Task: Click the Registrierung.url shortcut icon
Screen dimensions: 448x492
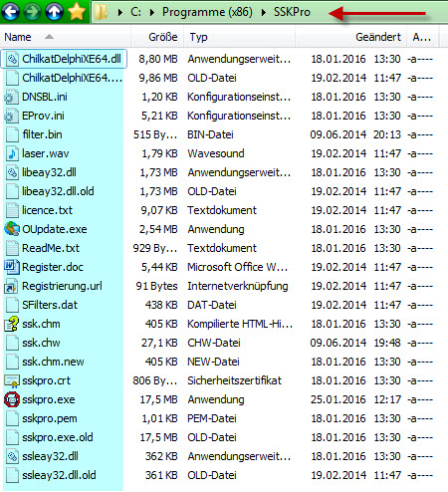Action: [x=11, y=287]
